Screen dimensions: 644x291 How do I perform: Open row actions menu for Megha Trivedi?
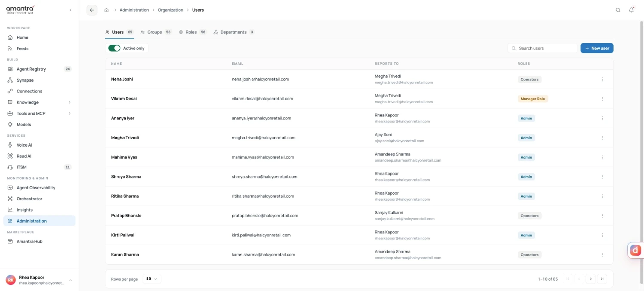click(x=603, y=138)
